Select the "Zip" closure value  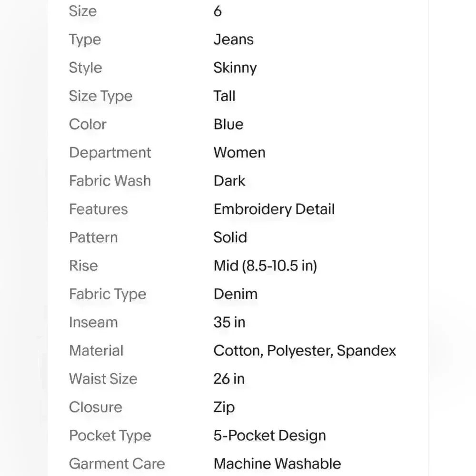coord(224,407)
